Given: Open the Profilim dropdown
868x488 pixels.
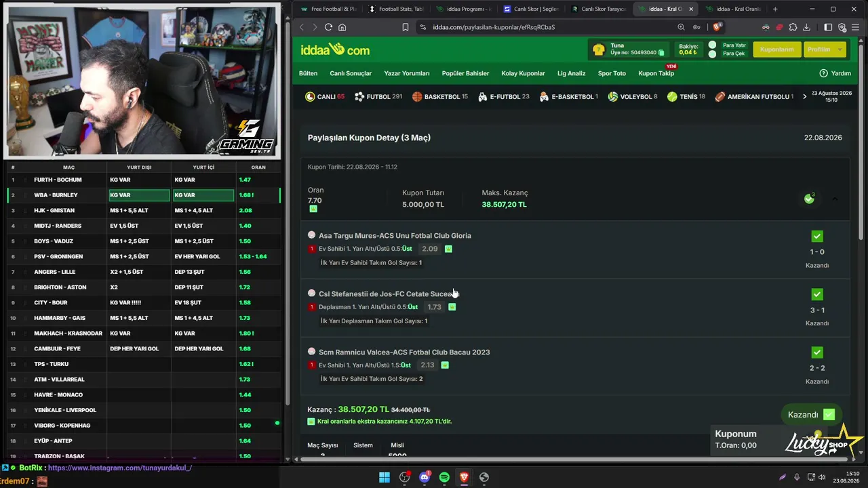Looking at the screenshot, I should [824, 49].
